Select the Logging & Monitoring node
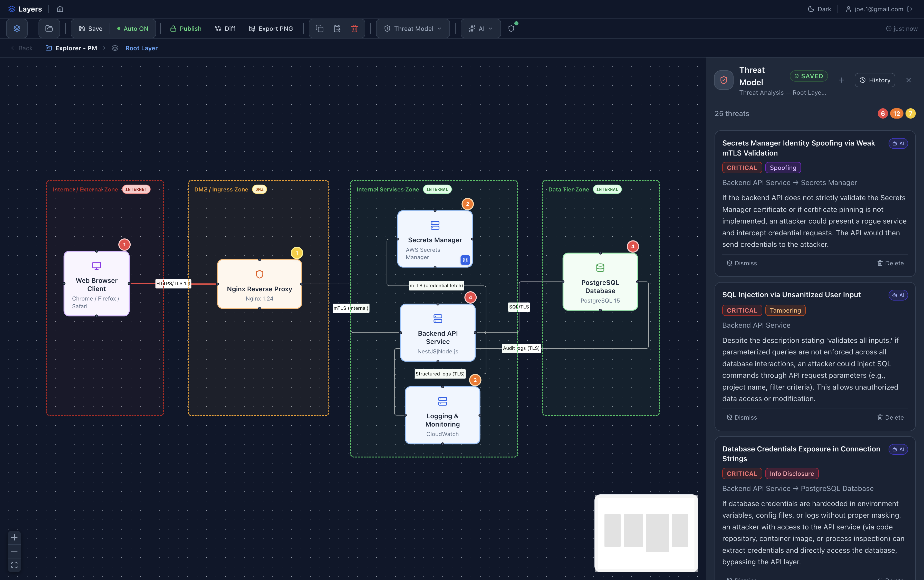 tap(442, 415)
